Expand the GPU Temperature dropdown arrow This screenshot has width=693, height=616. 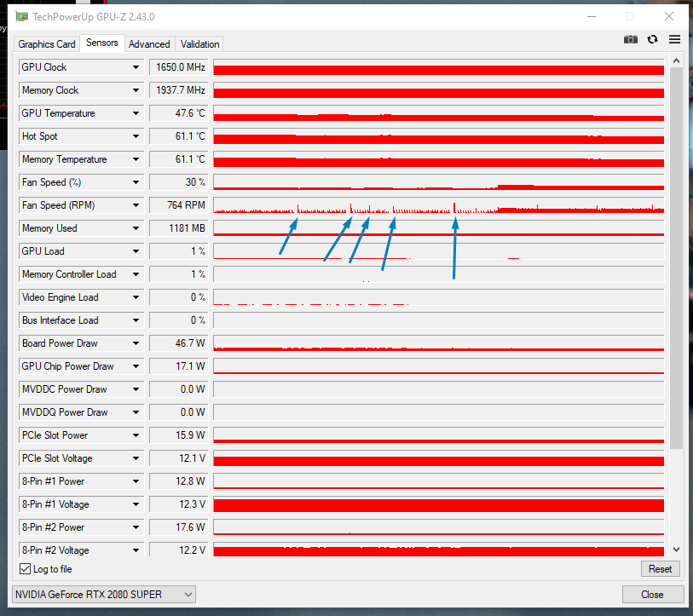136,113
